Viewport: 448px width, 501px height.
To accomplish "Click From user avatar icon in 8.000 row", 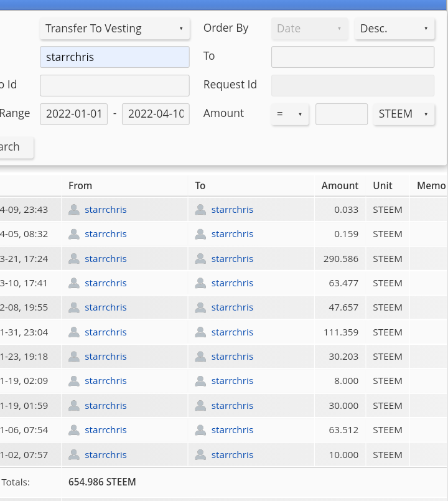I will pos(74,381).
